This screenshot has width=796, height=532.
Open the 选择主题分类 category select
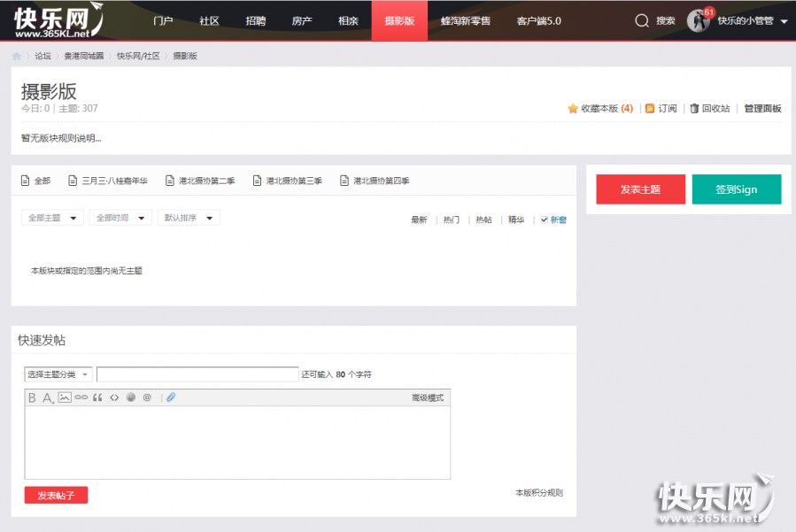click(x=58, y=374)
